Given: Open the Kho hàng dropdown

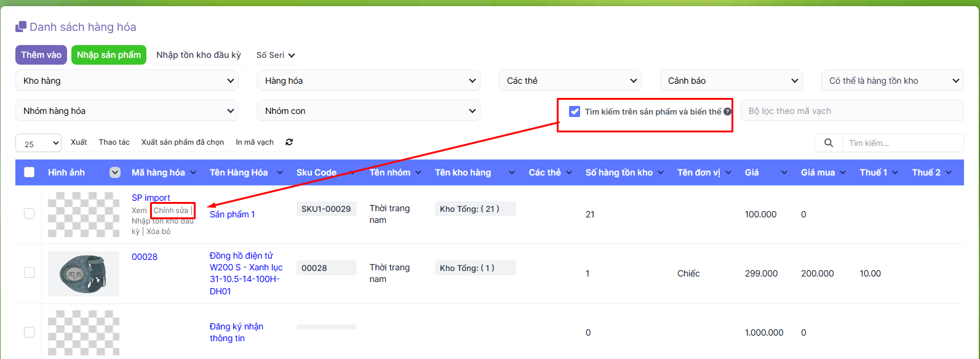Looking at the screenshot, I should click(127, 81).
